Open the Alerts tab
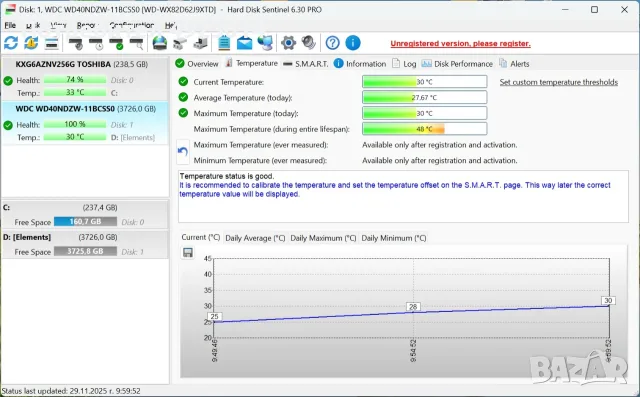This screenshot has width=640, height=397. click(514, 64)
